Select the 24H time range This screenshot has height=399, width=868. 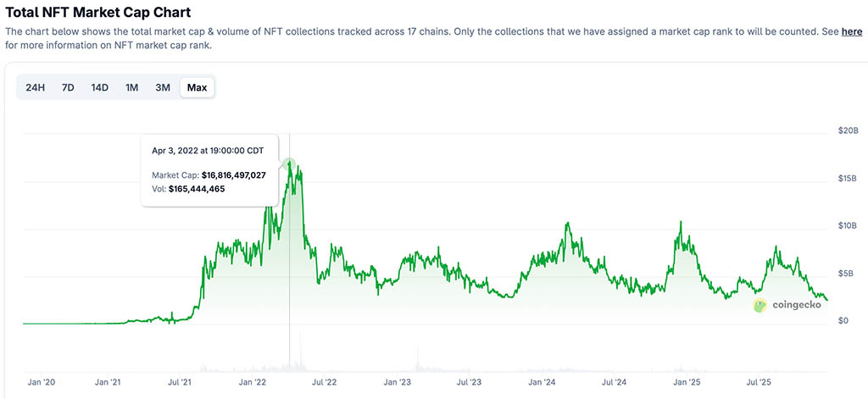[36, 87]
